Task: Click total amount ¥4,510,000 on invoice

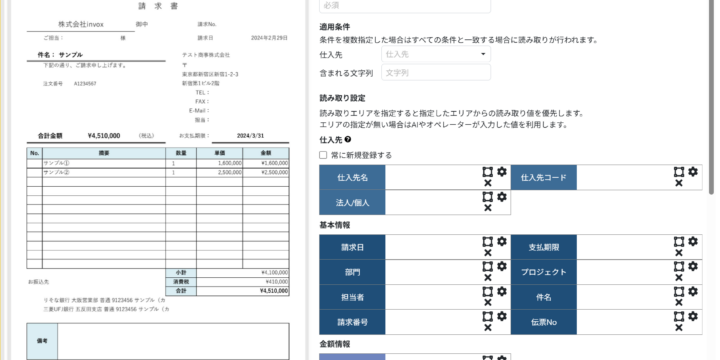Action: [104, 136]
